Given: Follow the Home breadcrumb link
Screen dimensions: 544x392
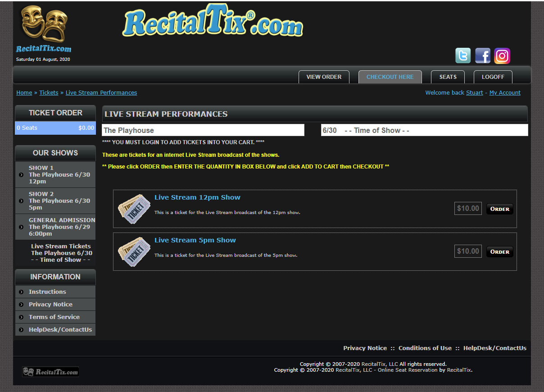Looking at the screenshot, I should [x=24, y=93].
